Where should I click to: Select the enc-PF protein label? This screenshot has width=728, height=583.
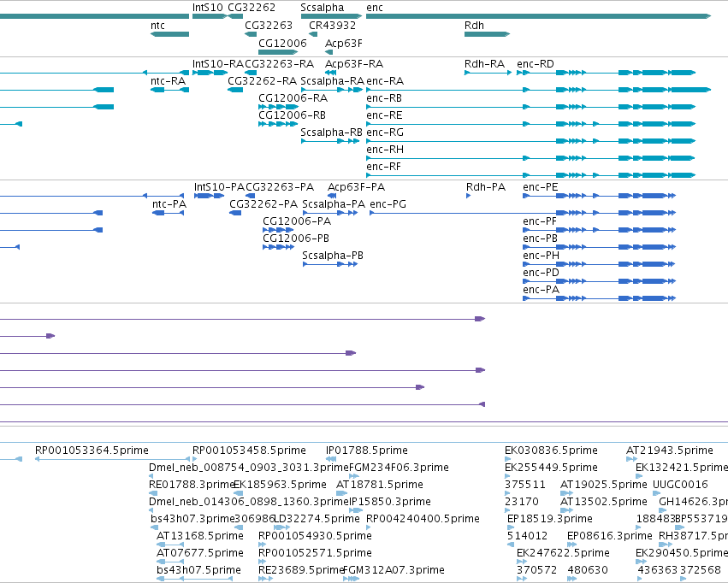coord(540,221)
